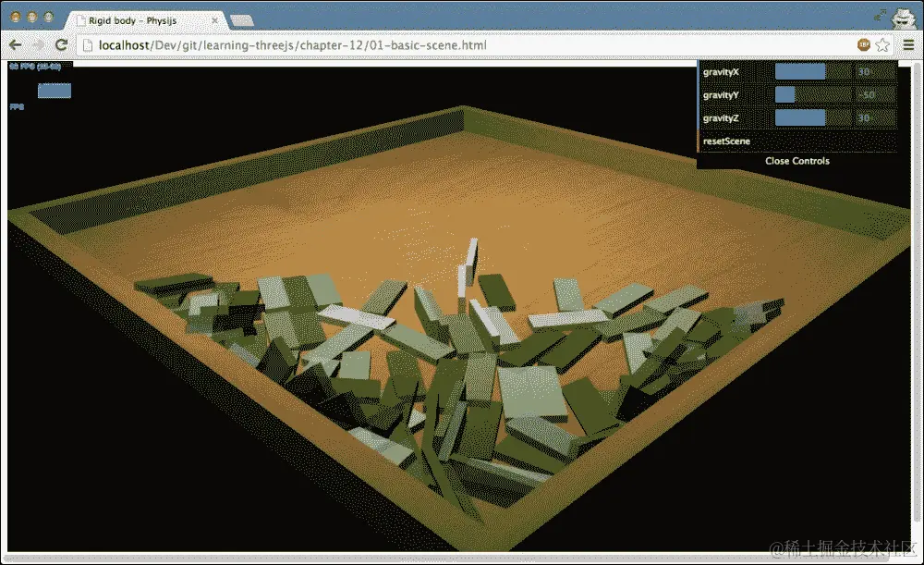The height and width of the screenshot is (565, 924).
Task: Adjust the gravityZ slider
Action: pyautogui.click(x=812, y=118)
